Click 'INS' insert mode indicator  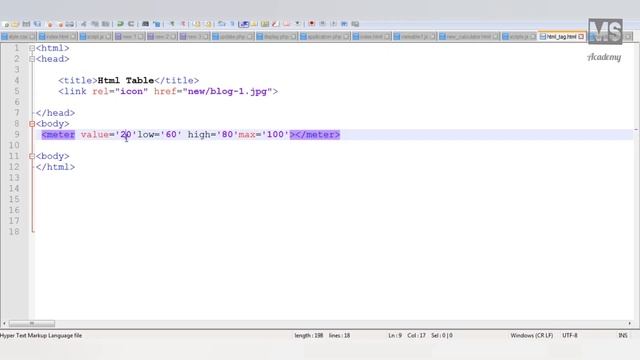tap(623, 336)
